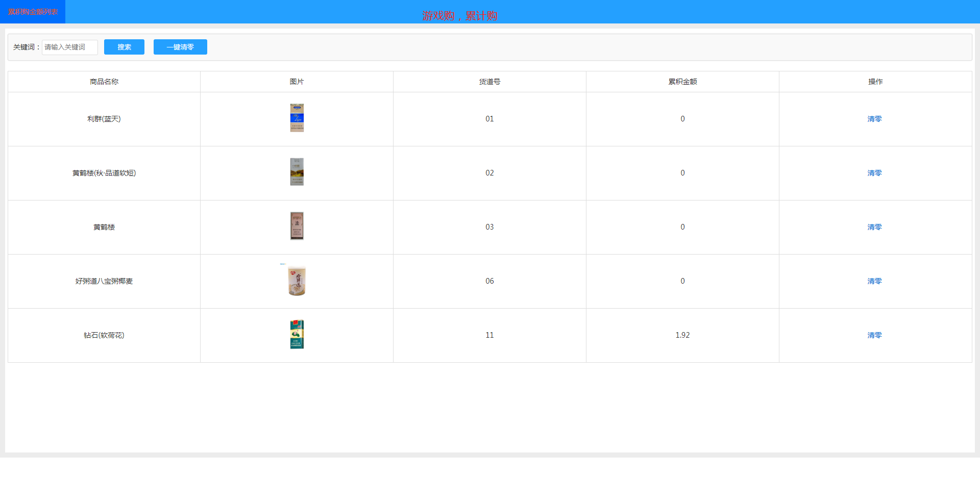Click the 好粥道八宝粥椰麦 product image
The image size is (980, 478).
pyautogui.click(x=297, y=281)
